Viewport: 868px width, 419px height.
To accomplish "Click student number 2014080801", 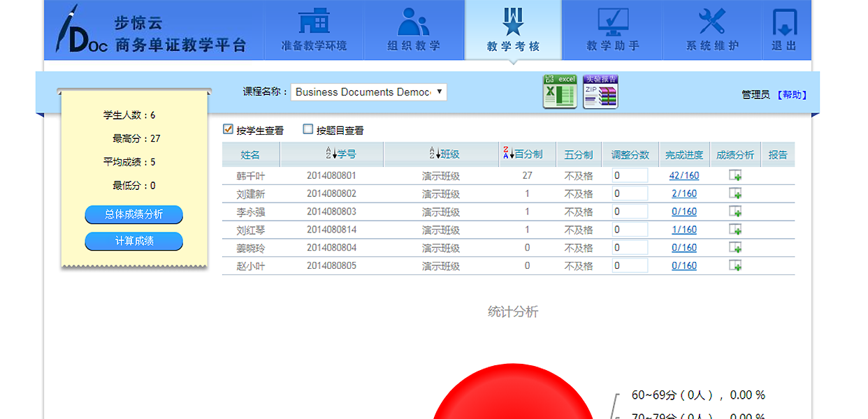I will click(331, 176).
